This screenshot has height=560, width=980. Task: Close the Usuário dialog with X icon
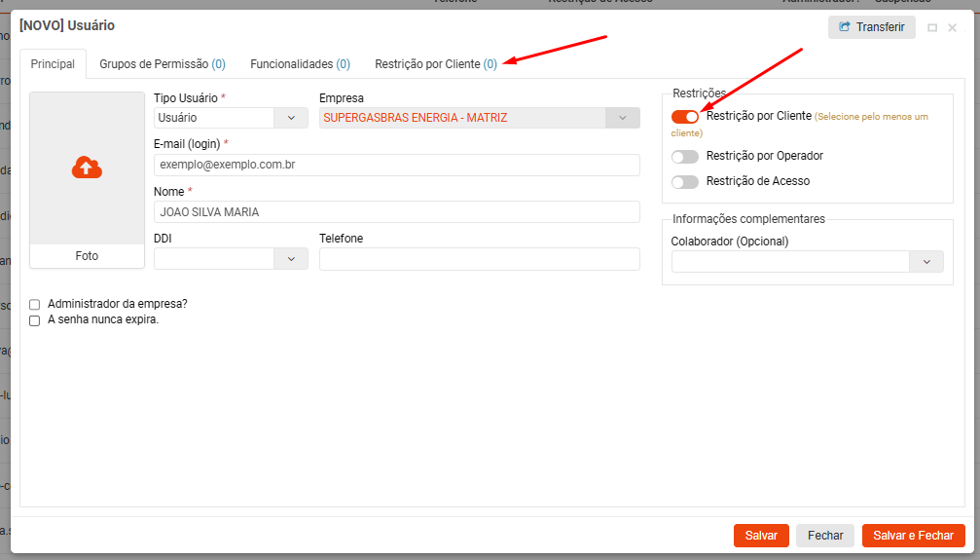tap(953, 28)
